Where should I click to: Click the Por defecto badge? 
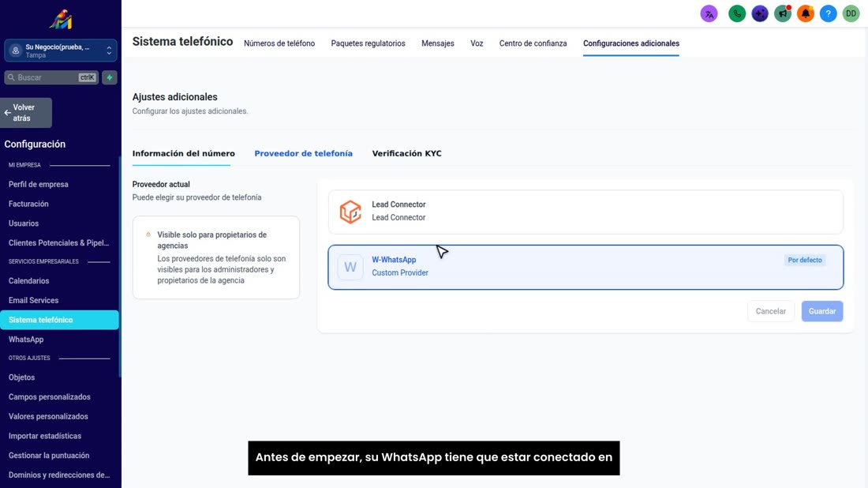pyautogui.click(x=804, y=260)
